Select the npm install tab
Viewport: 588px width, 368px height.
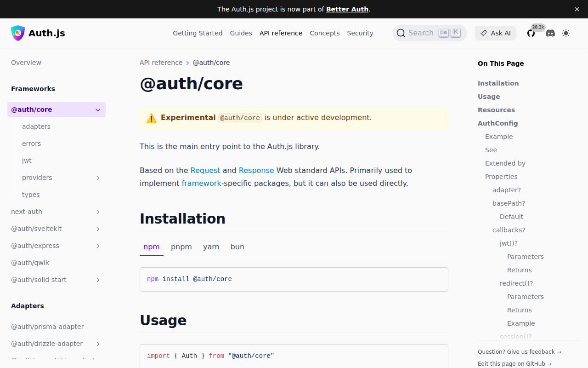tap(152, 247)
